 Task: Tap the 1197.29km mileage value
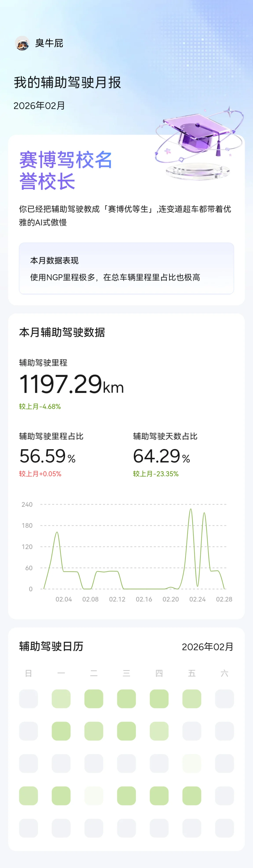click(71, 384)
